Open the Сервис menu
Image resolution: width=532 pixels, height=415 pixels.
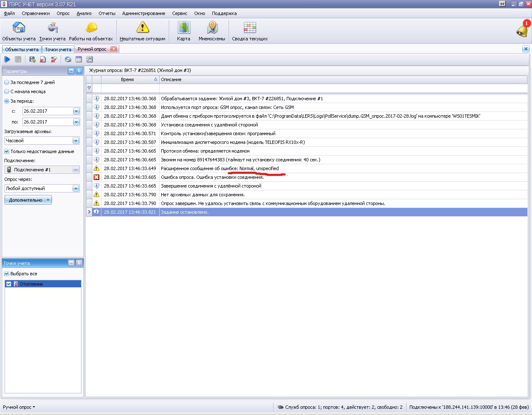[180, 13]
